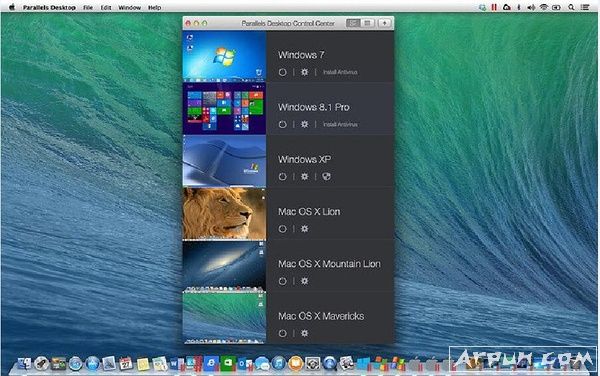Select the Windows 7 desktop thumbnail
Screen dimensions: 600x376
point(224,56)
